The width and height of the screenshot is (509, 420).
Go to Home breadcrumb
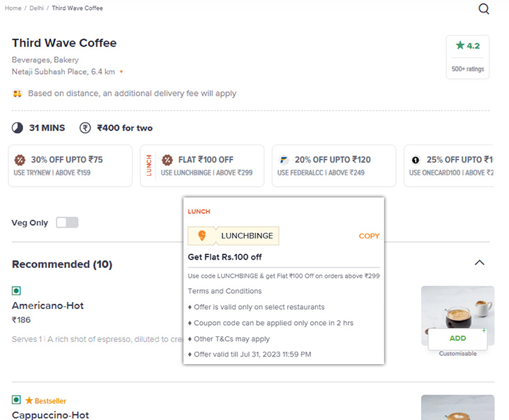13,8
